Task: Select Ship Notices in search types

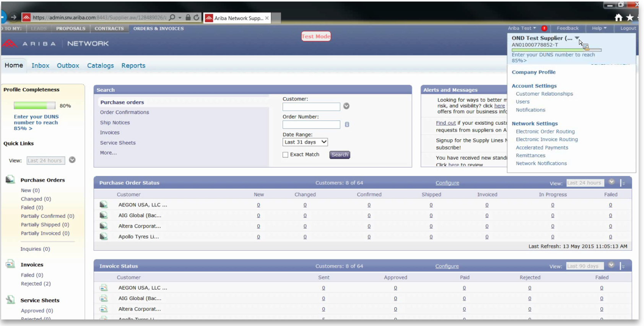Action: click(115, 122)
